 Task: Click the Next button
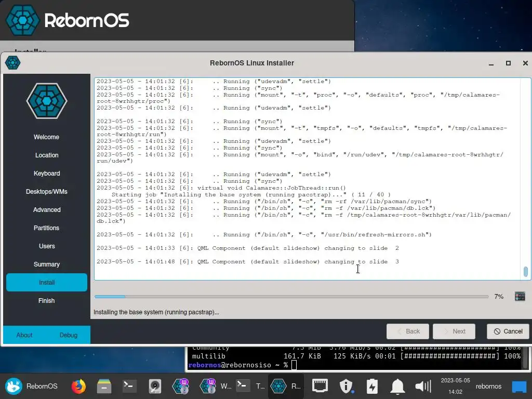(x=454, y=331)
